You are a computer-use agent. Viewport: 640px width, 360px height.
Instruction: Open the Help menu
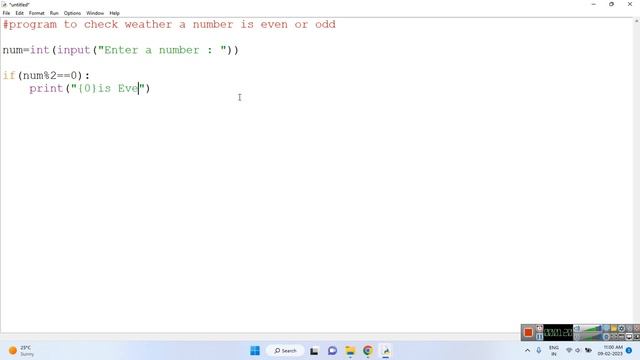point(114,13)
